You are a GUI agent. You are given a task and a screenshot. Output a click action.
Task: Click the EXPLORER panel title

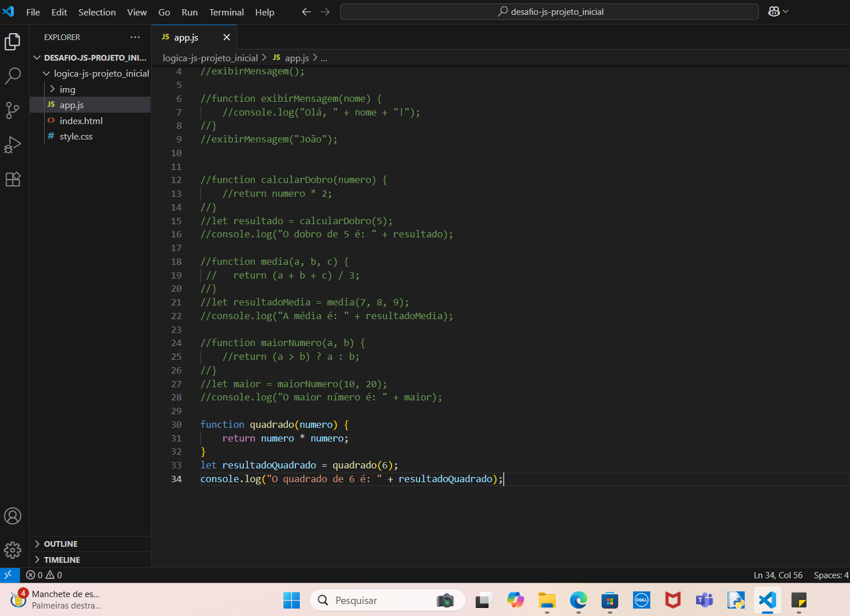click(62, 37)
